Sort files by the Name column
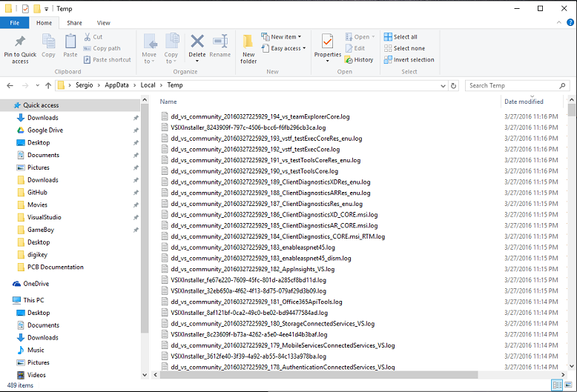 point(168,102)
